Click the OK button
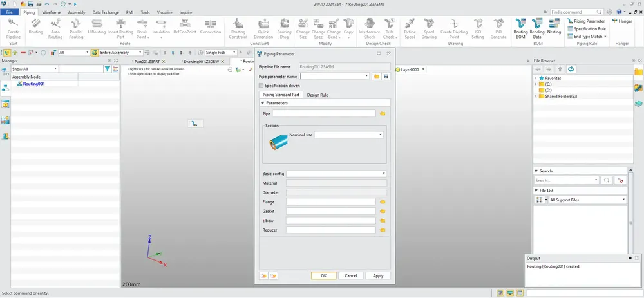Screen dimensions: 644x298 point(324,276)
